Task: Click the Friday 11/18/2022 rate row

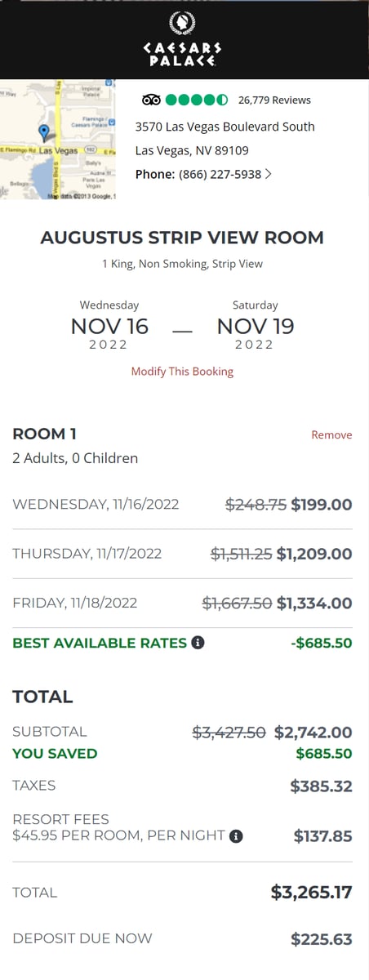Action: pos(182,604)
